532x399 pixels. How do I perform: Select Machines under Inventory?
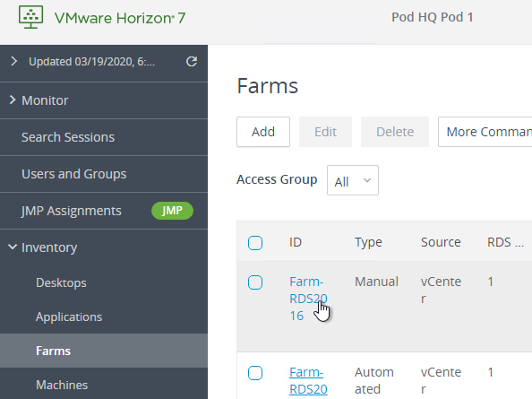(x=62, y=385)
